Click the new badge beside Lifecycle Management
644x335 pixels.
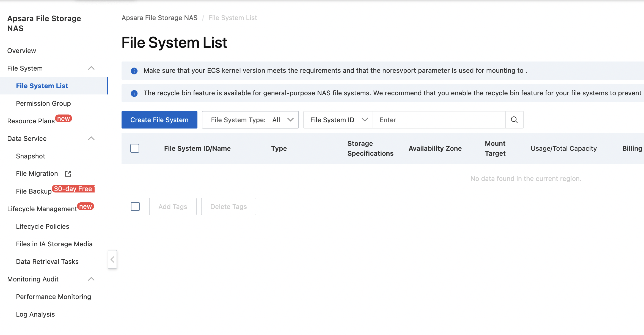point(86,206)
